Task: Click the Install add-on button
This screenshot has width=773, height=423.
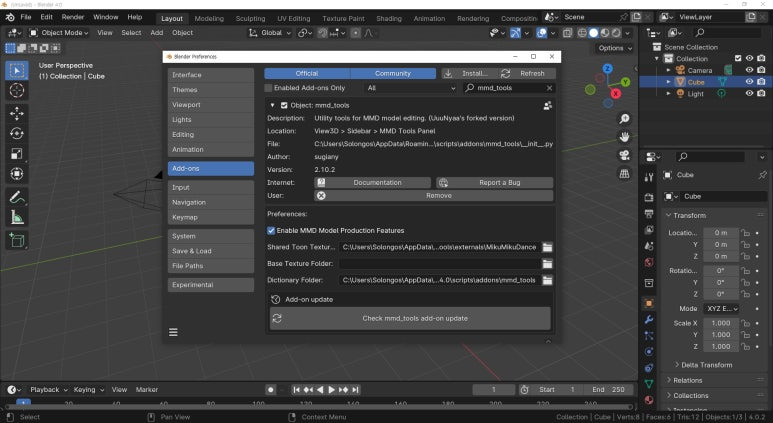Action: [x=469, y=73]
